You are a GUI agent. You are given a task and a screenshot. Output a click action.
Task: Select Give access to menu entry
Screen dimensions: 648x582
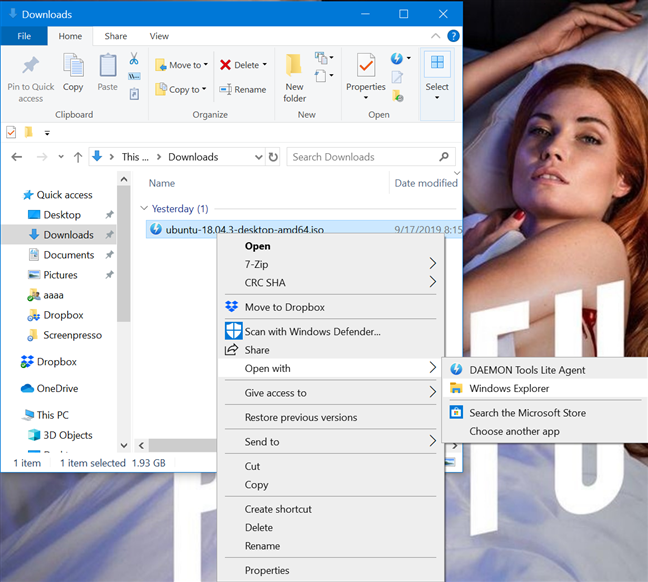[331, 393]
